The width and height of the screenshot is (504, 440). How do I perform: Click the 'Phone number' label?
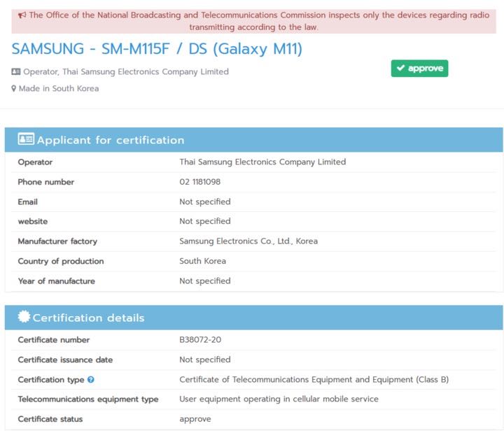click(x=46, y=182)
